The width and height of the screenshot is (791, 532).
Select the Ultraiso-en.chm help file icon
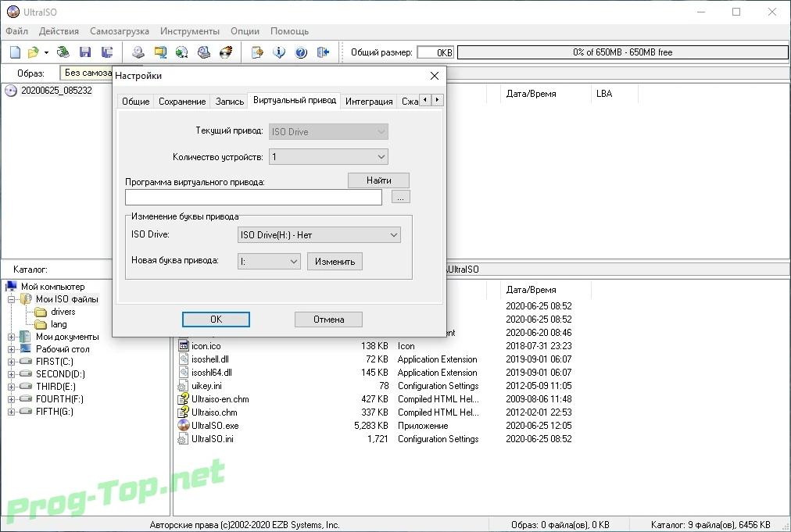[184, 399]
